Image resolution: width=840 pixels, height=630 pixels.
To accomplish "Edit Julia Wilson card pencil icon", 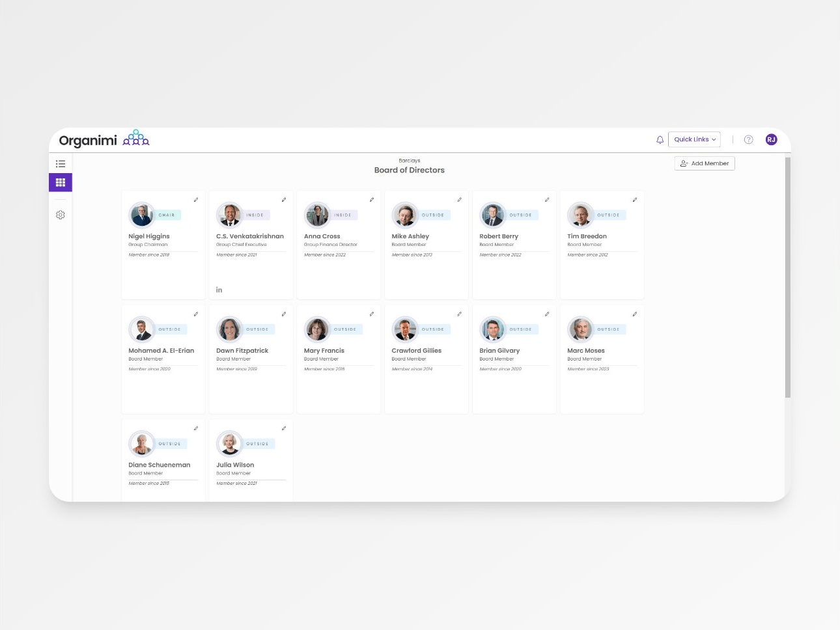I will (283, 428).
